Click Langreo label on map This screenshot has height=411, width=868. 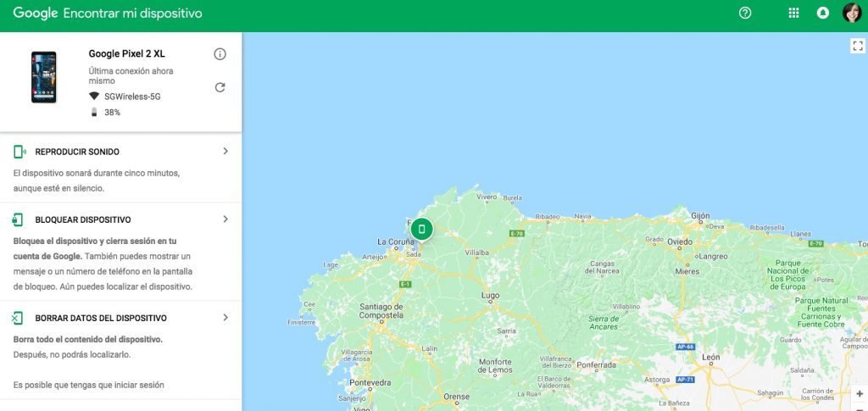(714, 257)
